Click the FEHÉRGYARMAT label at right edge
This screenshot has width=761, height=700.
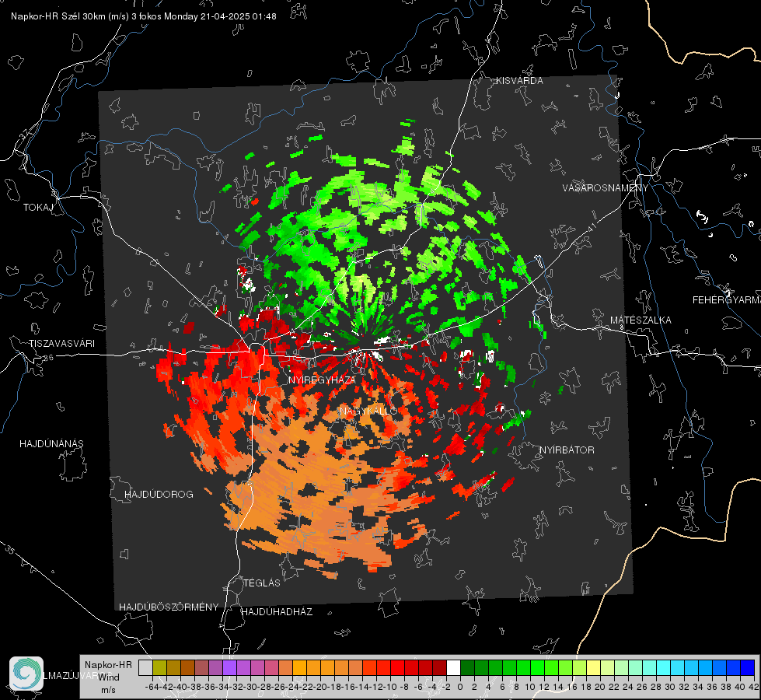coord(726,300)
